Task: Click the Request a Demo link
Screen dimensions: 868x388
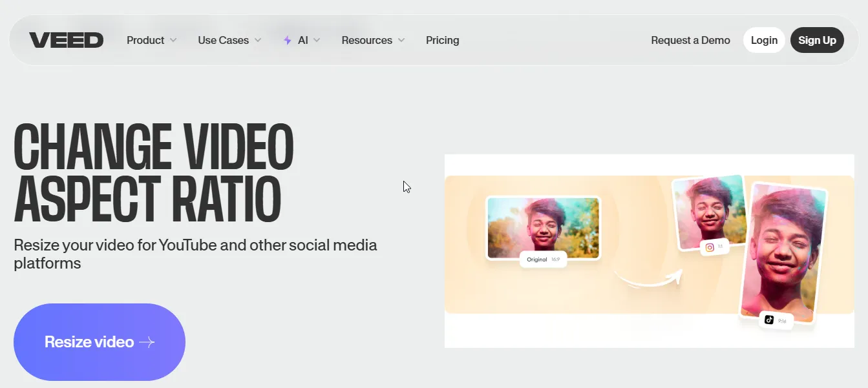Action: pyautogui.click(x=690, y=40)
